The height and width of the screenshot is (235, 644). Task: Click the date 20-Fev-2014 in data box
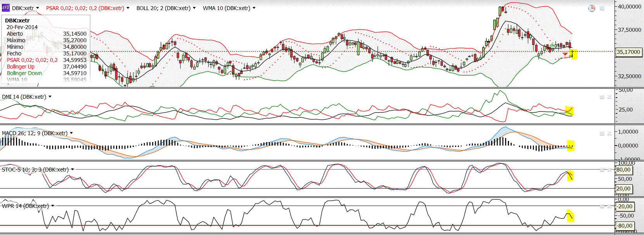point(22,27)
